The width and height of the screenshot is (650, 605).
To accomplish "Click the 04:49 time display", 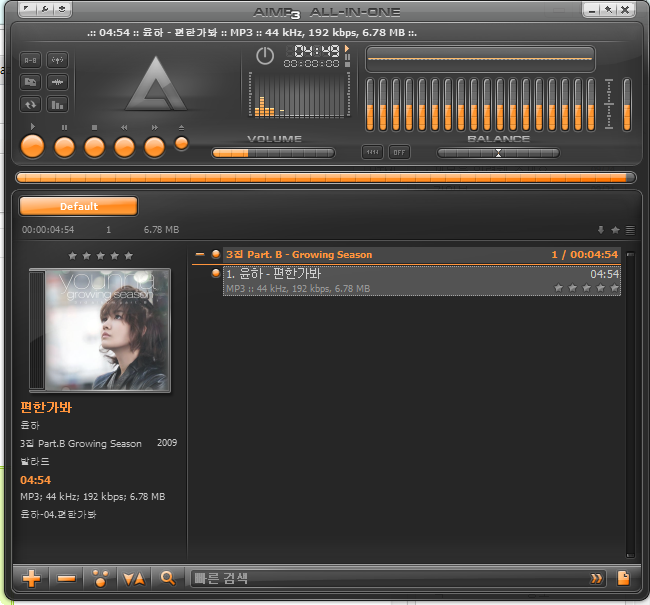I will tap(317, 51).
